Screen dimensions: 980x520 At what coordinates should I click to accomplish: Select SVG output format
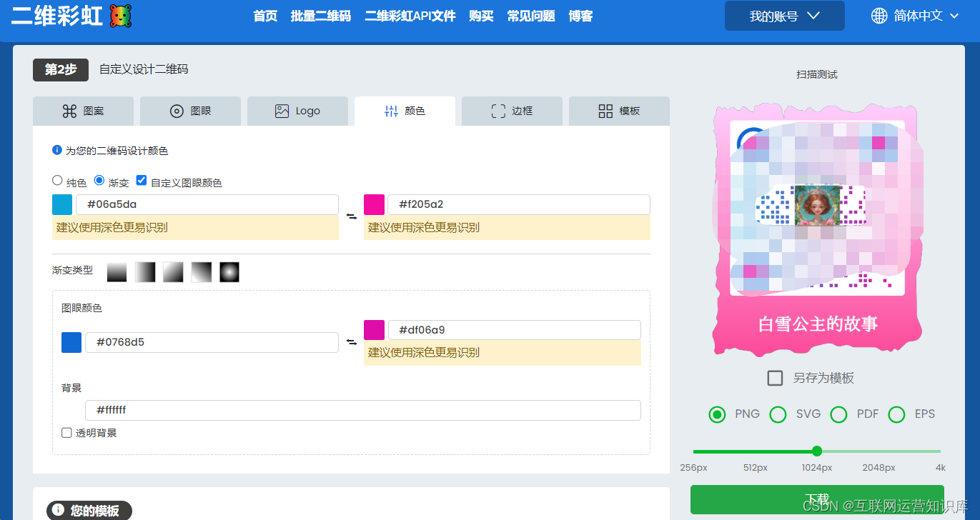point(778,414)
